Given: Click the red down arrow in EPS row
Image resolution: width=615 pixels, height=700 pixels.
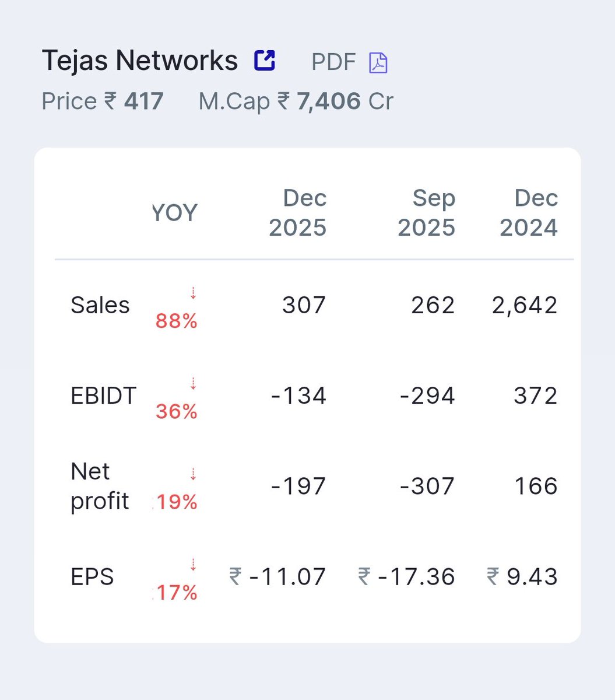Looking at the screenshot, I should tap(193, 565).
